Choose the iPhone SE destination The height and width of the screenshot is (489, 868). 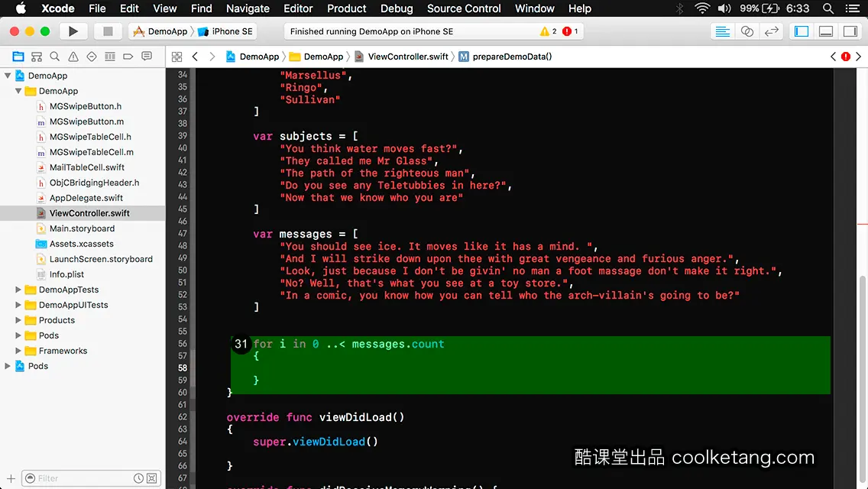tap(226, 31)
